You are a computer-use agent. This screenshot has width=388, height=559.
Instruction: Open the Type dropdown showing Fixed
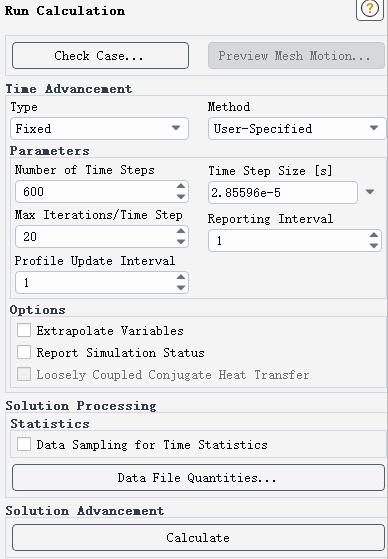pos(99,128)
